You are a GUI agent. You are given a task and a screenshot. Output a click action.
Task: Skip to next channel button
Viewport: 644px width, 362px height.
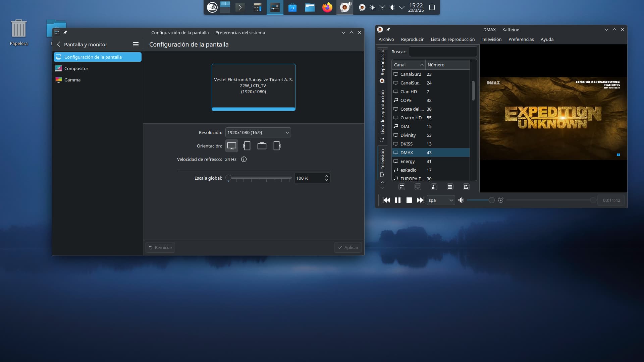[420, 200]
